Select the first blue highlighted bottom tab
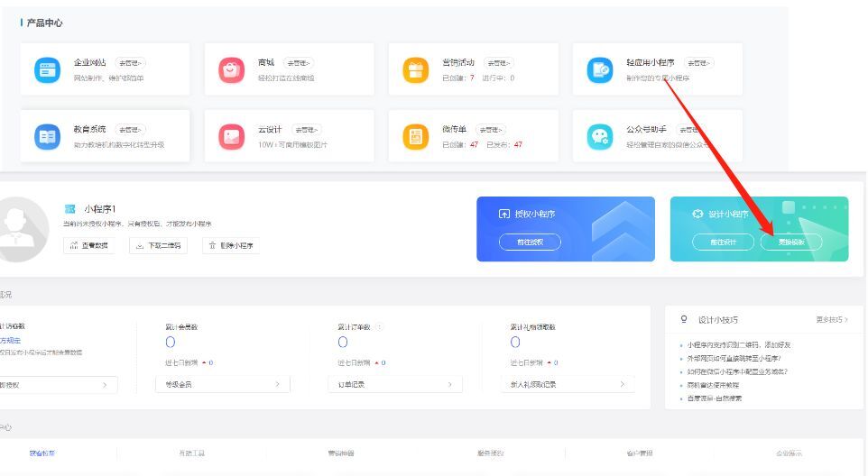Screen dimensions: 868x476 pyautogui.click(x=42, y=453)
